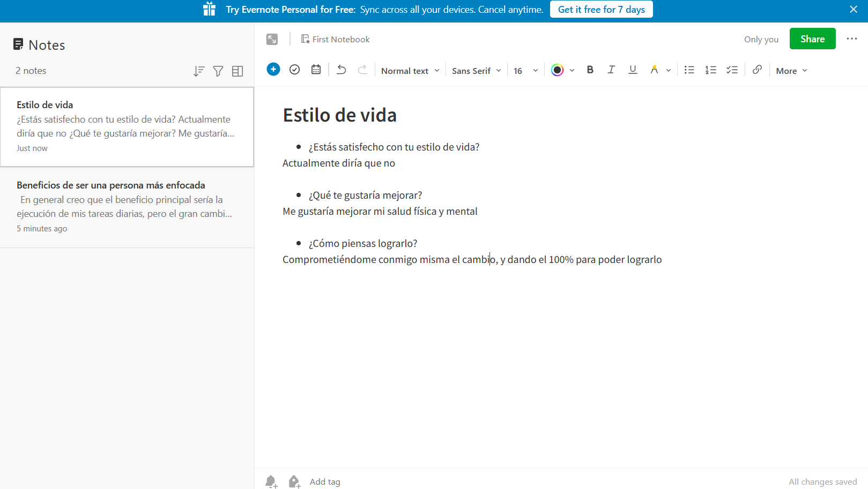
Task: Undo the last edit
Action: (x=341, y=70)
